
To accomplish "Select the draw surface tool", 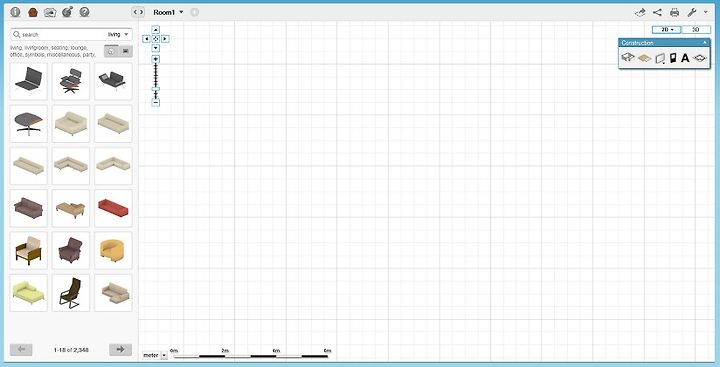I will tap(645, 58).
